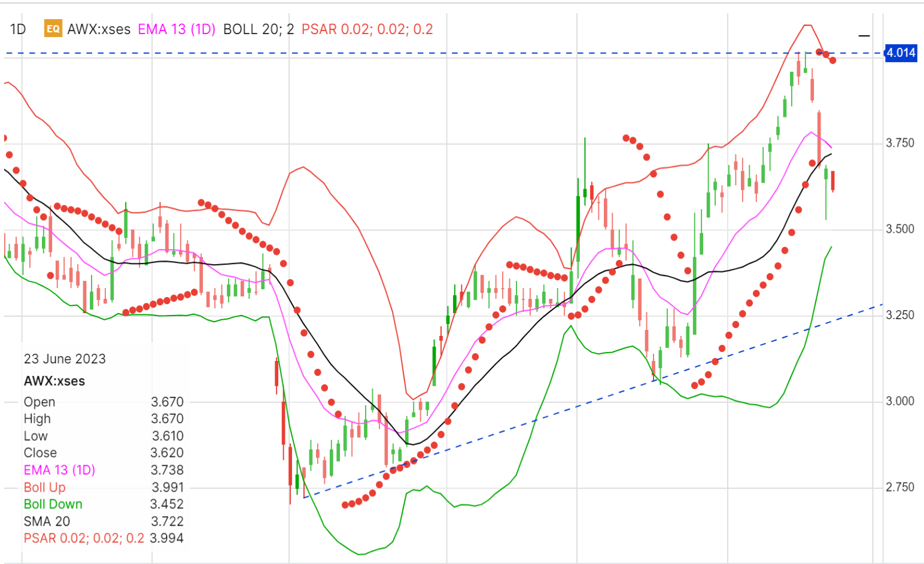Open EMA 13 (1D) indicator in header

tap(177, 29)
